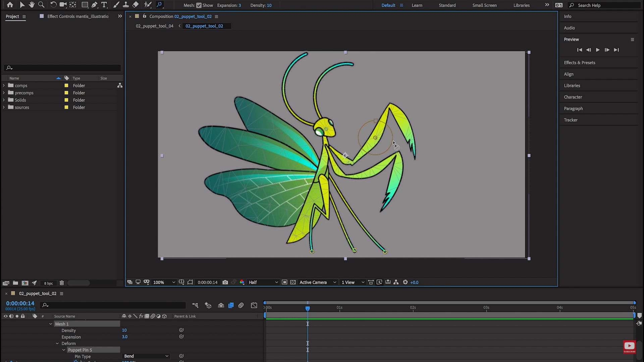Select the Type tool

104,5
